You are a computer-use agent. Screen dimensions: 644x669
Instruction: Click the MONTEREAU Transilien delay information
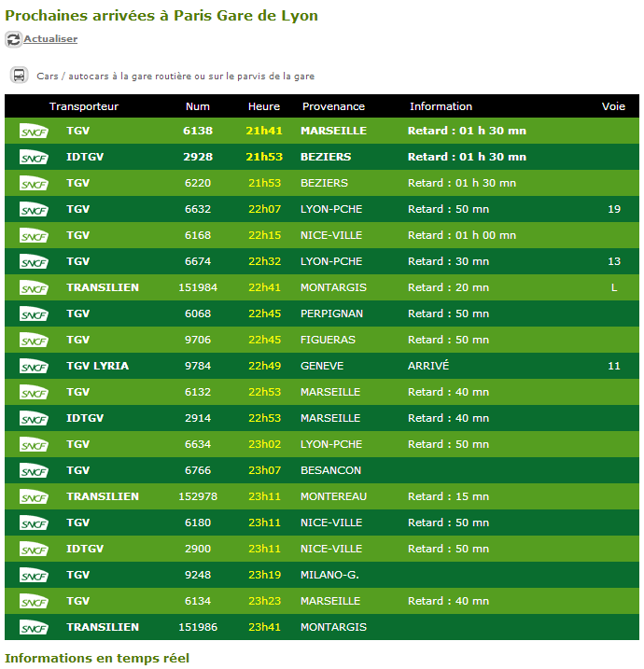tap(448, 496)
